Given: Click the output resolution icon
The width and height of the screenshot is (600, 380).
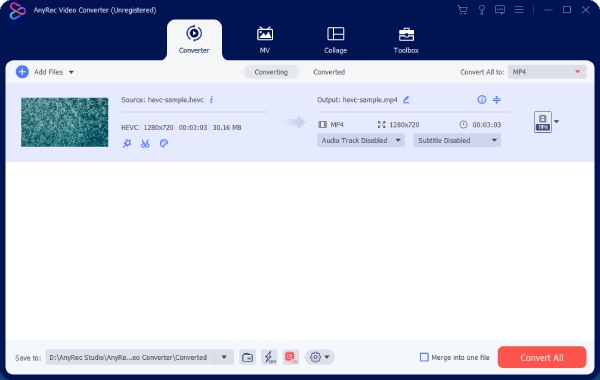Looking at the screenshot, I should 382,124.
